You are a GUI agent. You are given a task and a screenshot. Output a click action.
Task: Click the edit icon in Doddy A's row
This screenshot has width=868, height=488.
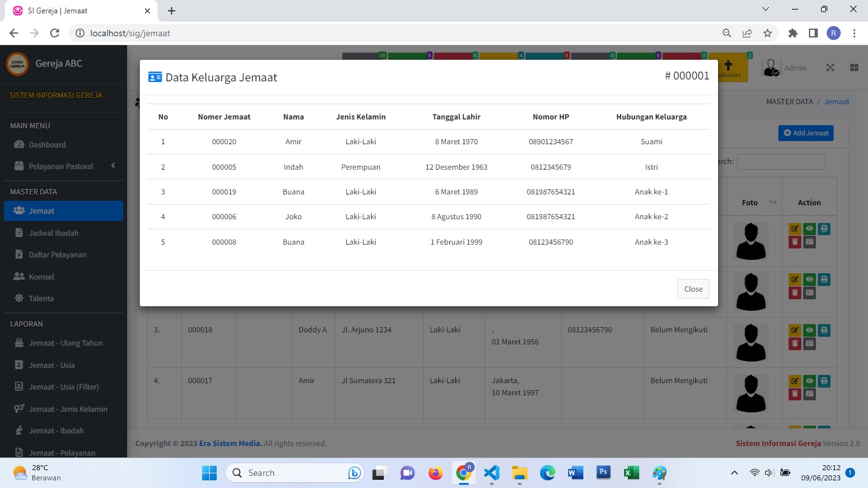(795, 330)
